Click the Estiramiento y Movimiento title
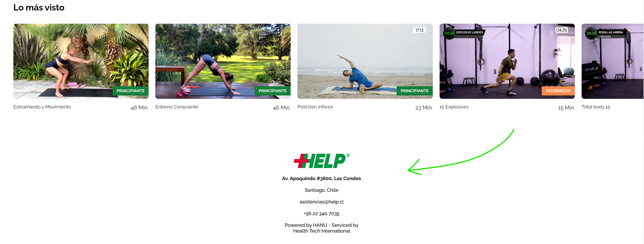 [x=42, y=107]
